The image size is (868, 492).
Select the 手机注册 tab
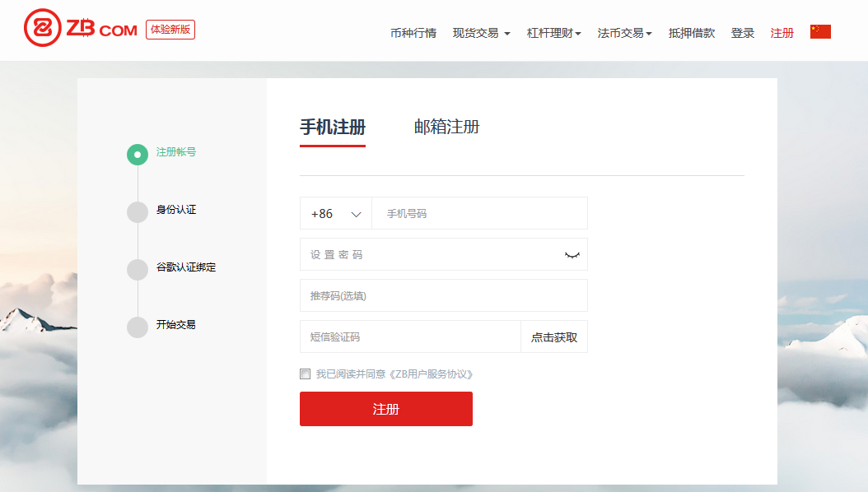click(x=333, y=128)
